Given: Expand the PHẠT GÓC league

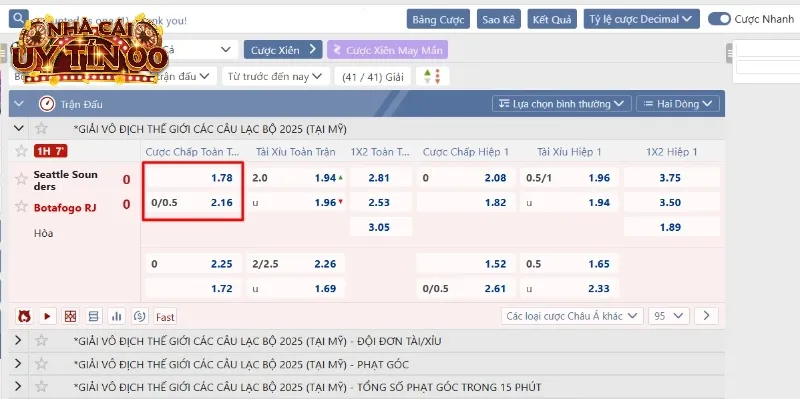Looking at the screenshot, I should point(18,364).
